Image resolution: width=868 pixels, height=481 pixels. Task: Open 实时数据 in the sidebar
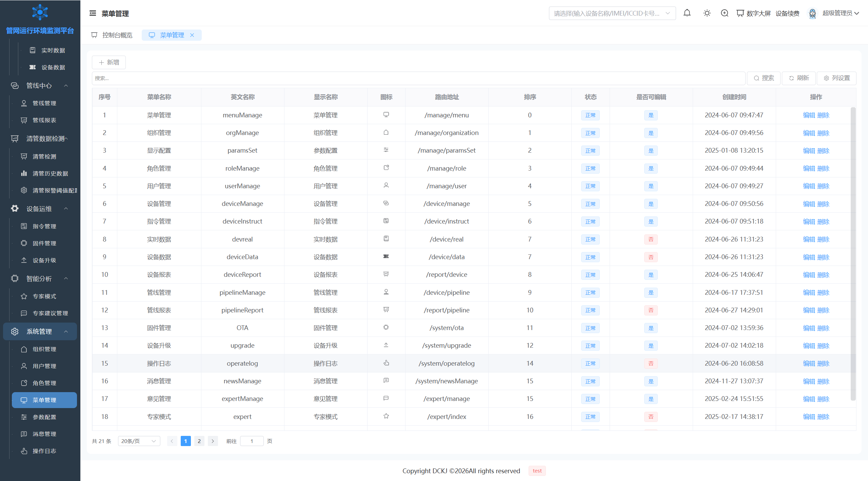[x=47, y=50]
